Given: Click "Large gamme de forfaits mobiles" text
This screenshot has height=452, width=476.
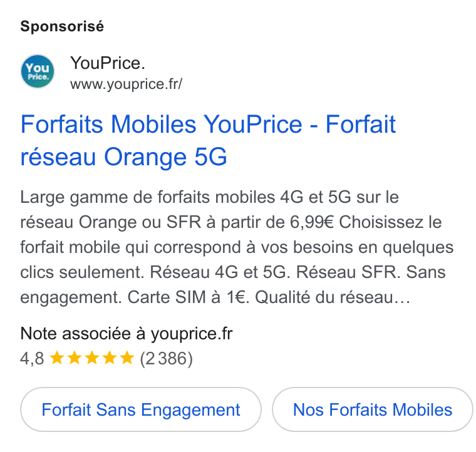Looking at the screenshot, I should click(148, 197).
